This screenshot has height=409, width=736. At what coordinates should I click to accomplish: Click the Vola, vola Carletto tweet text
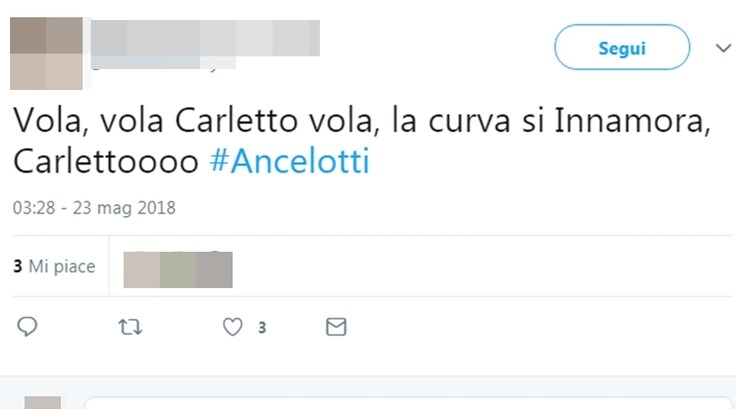(x=362, y=141)
